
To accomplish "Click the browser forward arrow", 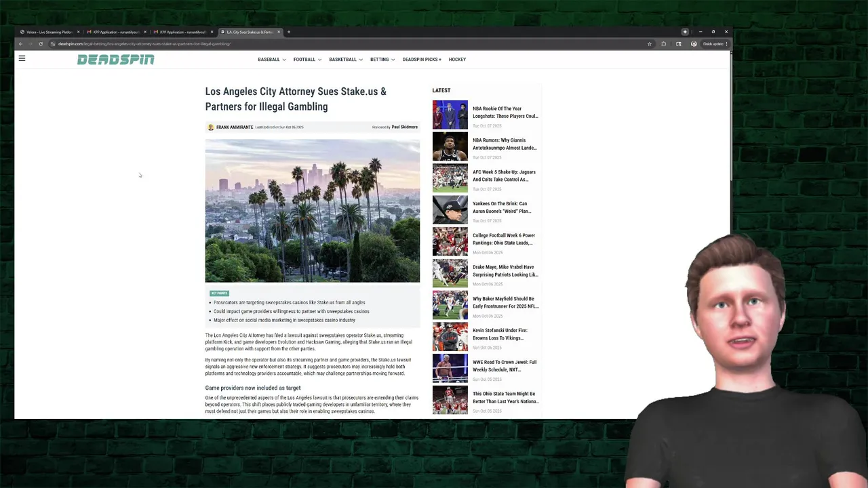I will [x=31, y=44].
